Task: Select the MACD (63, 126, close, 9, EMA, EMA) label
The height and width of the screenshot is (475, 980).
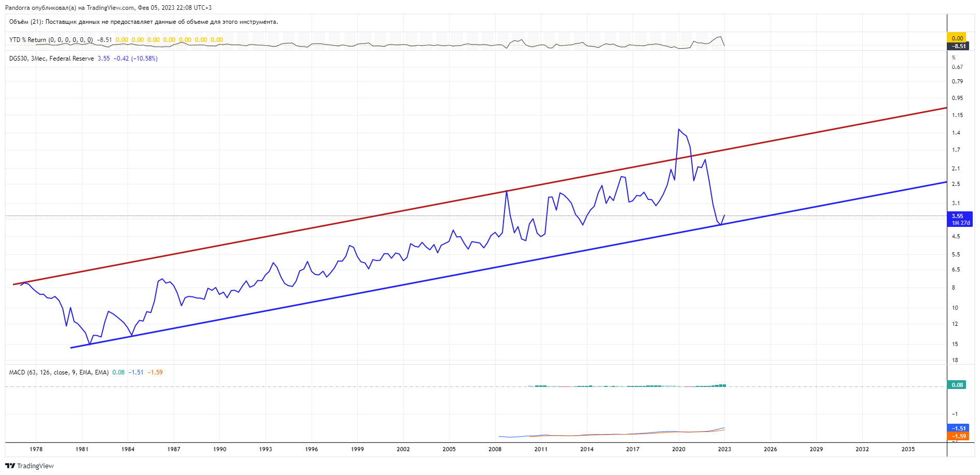Action: [x=59, y=372]
